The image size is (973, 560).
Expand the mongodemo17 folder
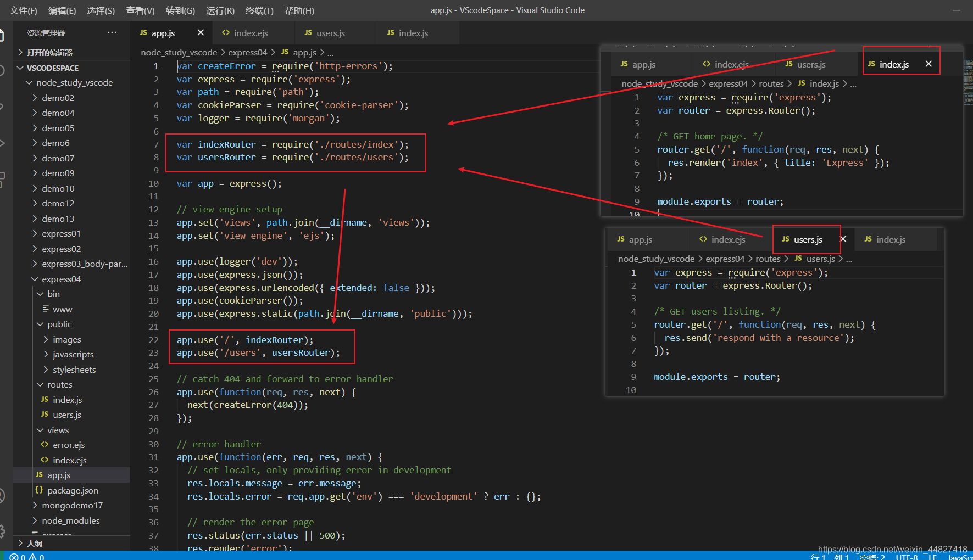[x=72, y=505]
